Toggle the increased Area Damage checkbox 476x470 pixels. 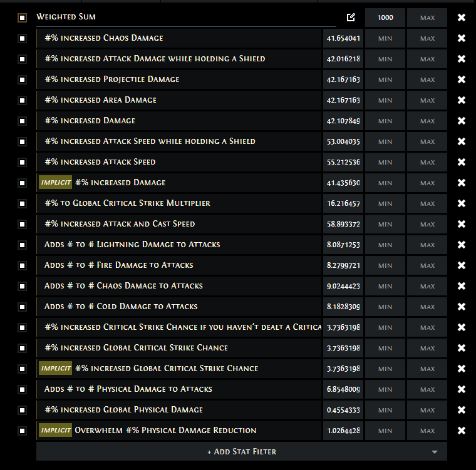(22, 100)
